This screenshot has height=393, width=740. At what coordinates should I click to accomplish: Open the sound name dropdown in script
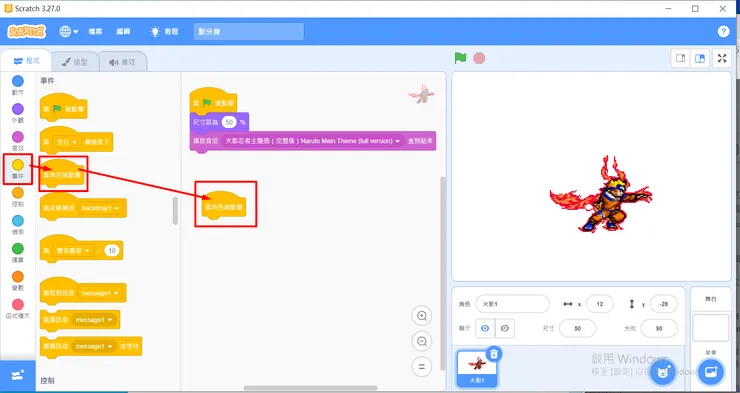coord(312,141)
